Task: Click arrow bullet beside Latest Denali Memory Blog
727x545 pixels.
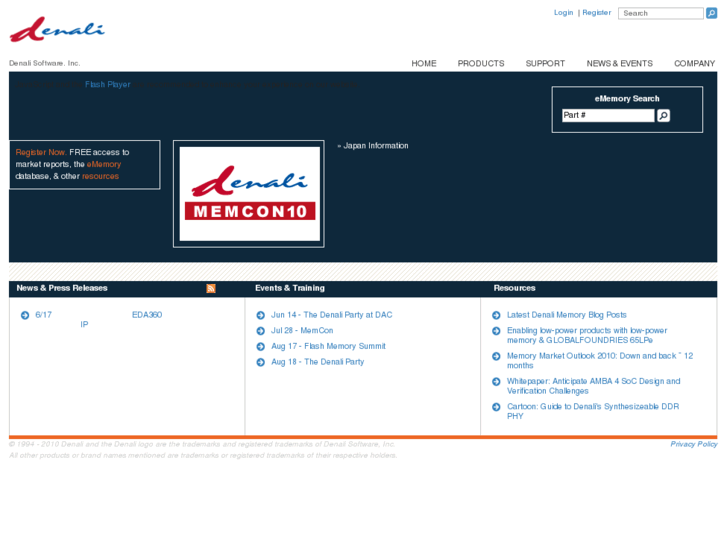Action: [496, 315]
